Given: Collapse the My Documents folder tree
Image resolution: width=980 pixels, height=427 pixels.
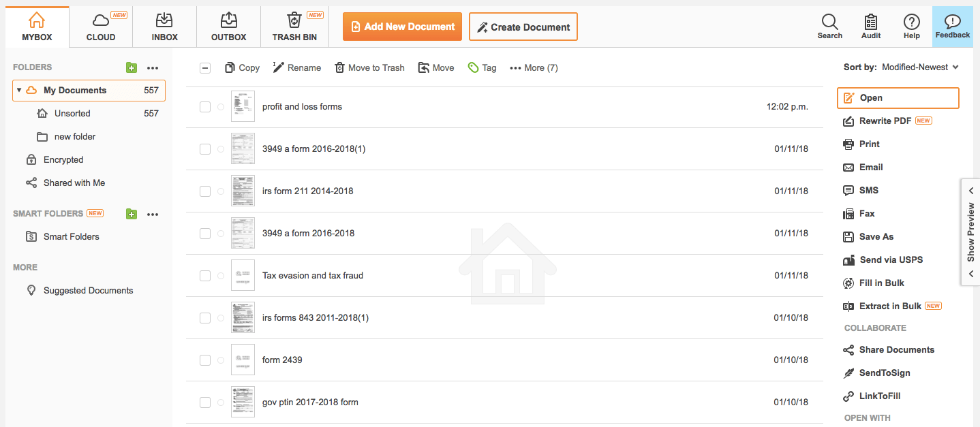Looking at the screenshot, I should coord(19,90).
